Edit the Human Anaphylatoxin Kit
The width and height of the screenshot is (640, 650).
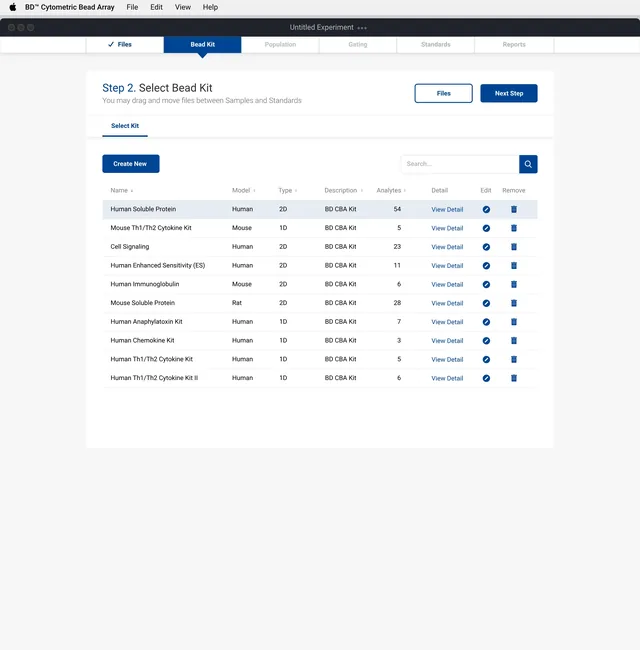486,322
